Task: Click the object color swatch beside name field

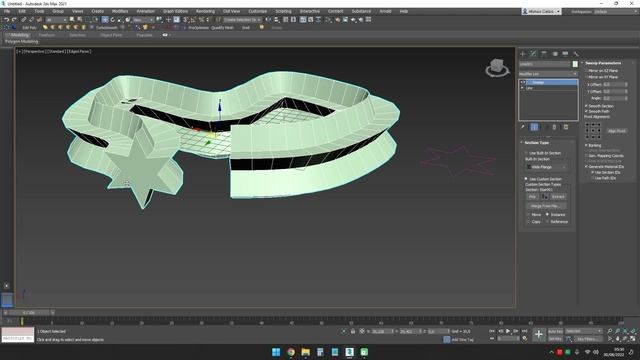Action: (x=575, y=64)
